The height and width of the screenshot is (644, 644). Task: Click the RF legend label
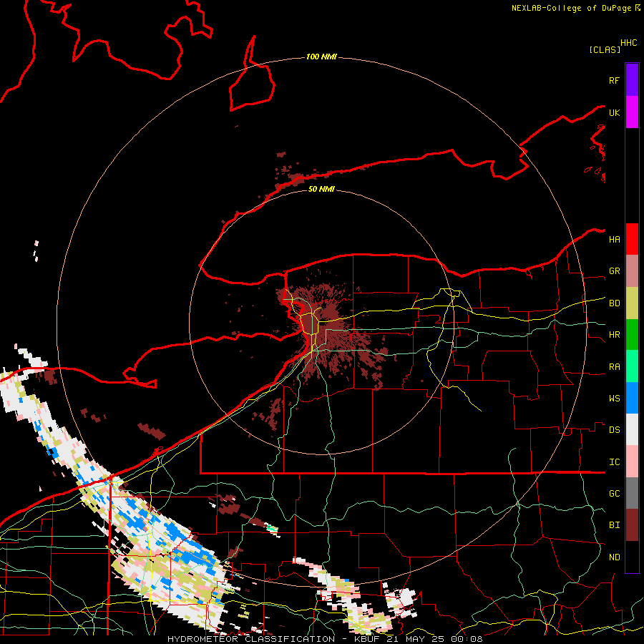[614, 80]
